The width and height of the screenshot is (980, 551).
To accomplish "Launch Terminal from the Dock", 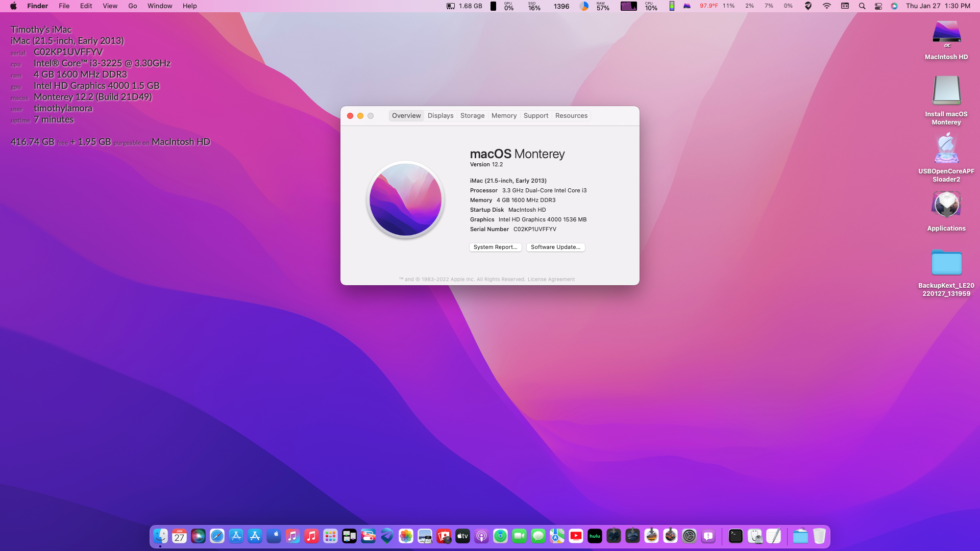I will click(x=736, y=536).
